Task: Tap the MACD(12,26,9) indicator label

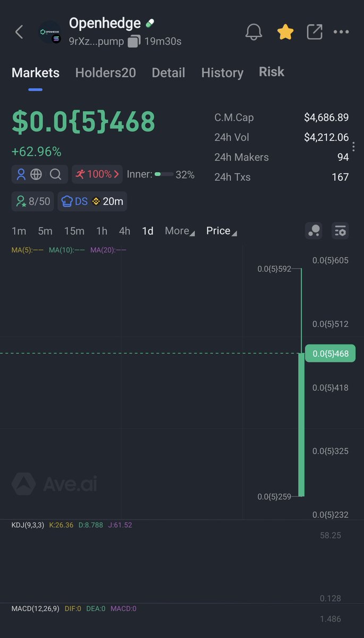Action: (x=35, y=609)
